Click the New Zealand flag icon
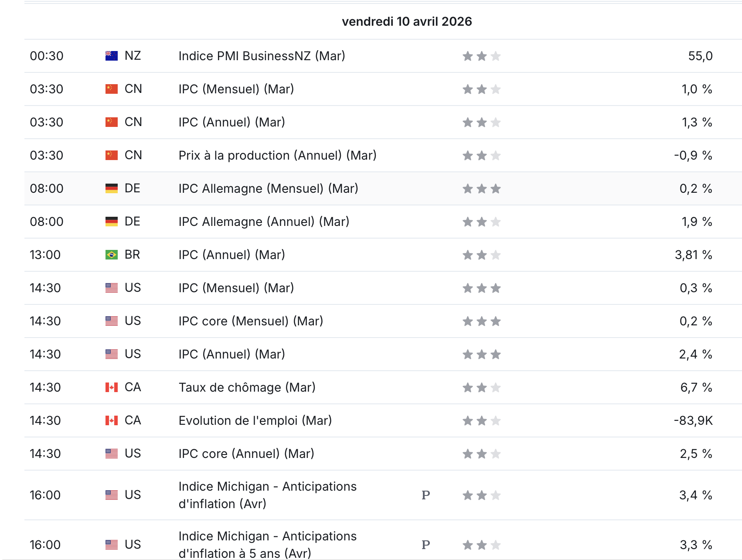 coord(112,56)
